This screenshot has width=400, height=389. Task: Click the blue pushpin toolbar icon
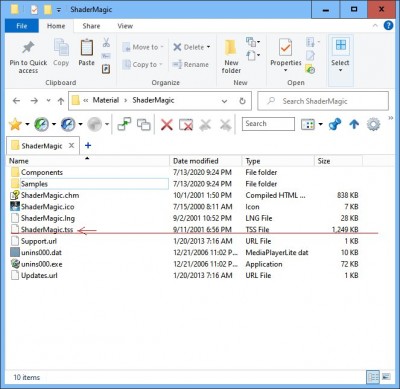tap(334, 125)
